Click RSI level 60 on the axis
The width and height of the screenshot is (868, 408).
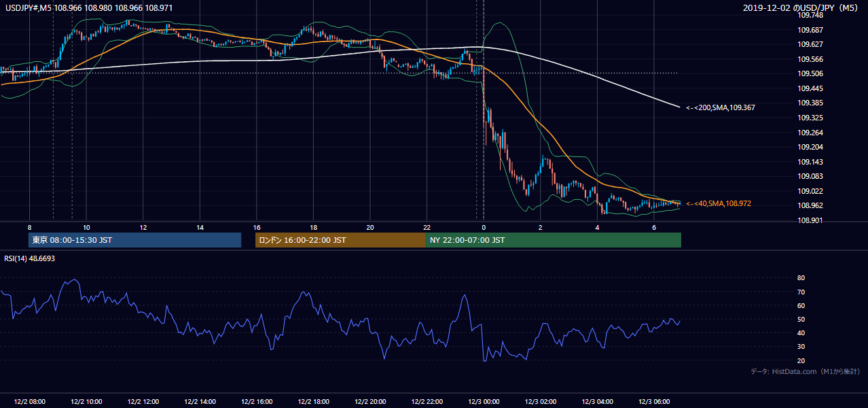[801, 305]
